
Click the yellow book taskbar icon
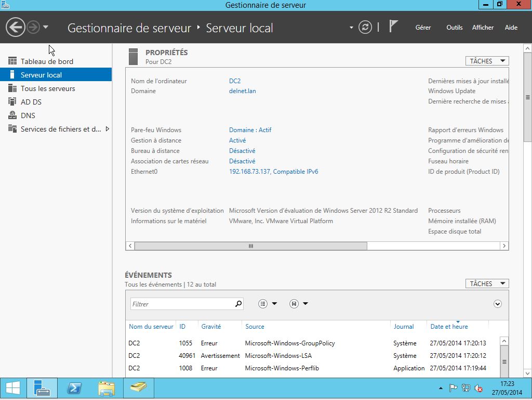(x=139, y=388)
